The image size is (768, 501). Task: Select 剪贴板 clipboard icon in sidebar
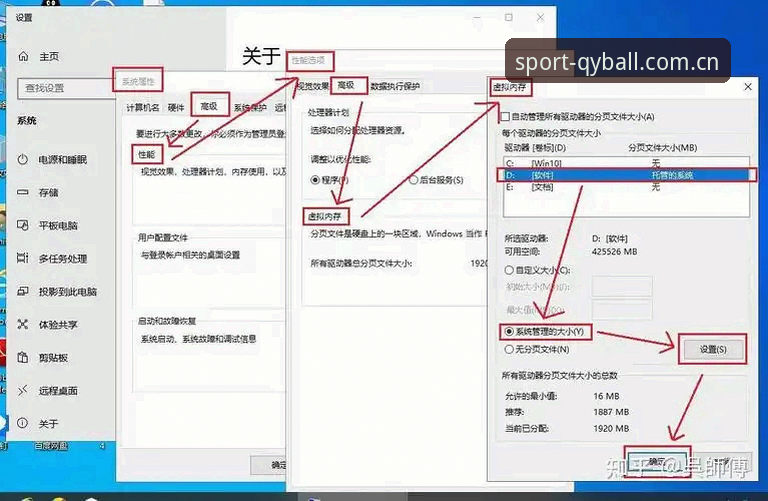tap(23, 358)
